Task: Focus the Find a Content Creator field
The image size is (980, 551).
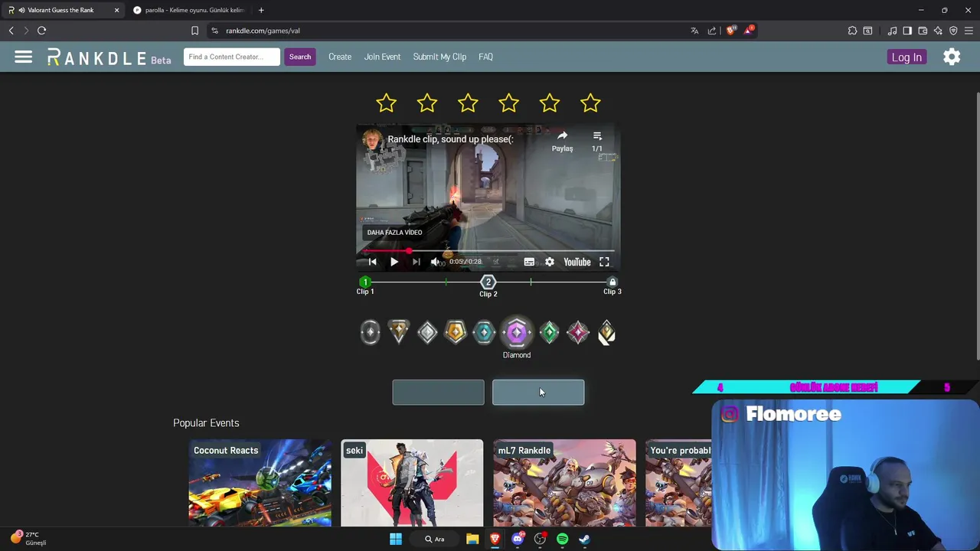Action: coord(232,57)
